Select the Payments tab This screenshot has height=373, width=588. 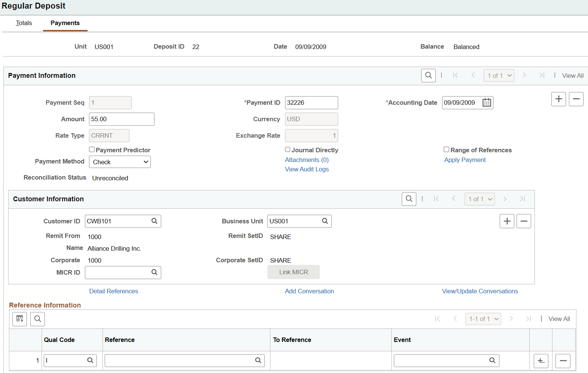(x=65, y=23)
